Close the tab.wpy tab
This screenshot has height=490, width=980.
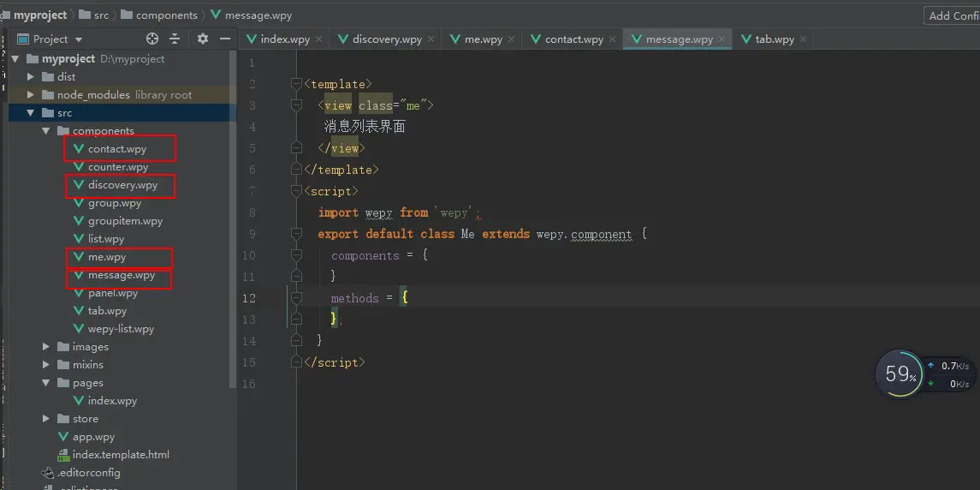803,39
